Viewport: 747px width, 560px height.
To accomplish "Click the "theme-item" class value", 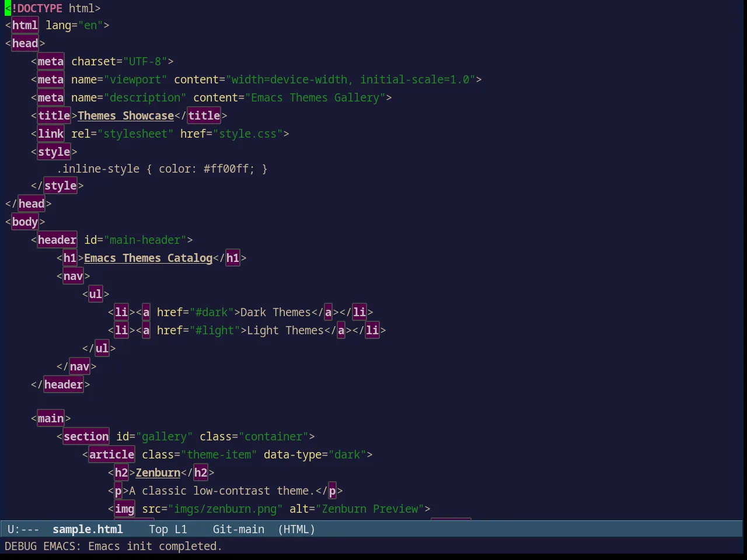I will (219, 454).
